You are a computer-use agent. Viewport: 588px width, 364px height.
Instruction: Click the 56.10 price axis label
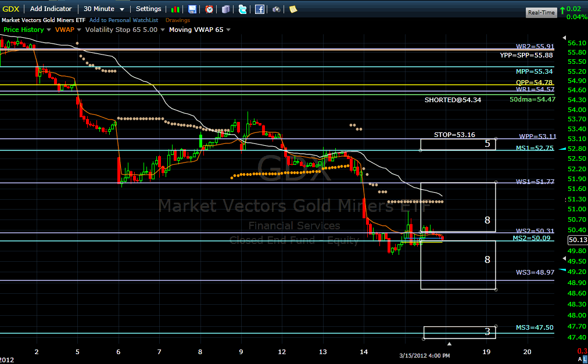[x=577, y=43]
